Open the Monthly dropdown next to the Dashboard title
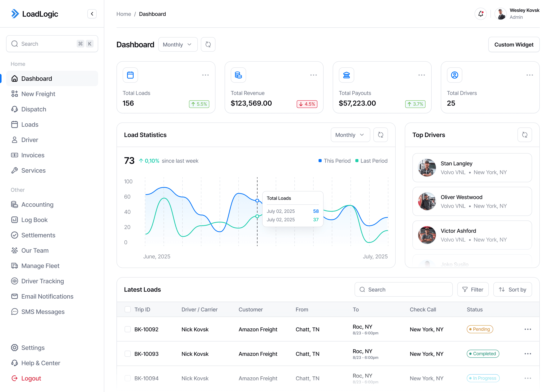Screen dimensions: 552x392 [178, 44]
